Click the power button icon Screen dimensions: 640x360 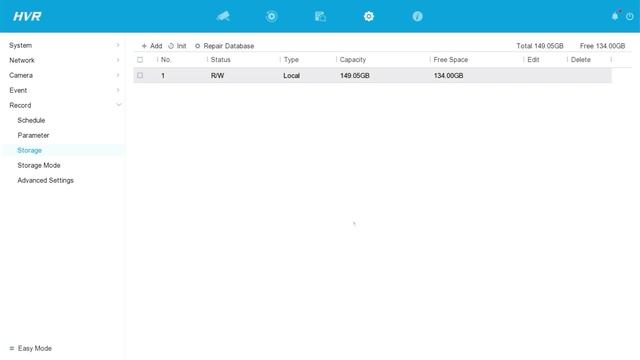click(x=630, y=16)
